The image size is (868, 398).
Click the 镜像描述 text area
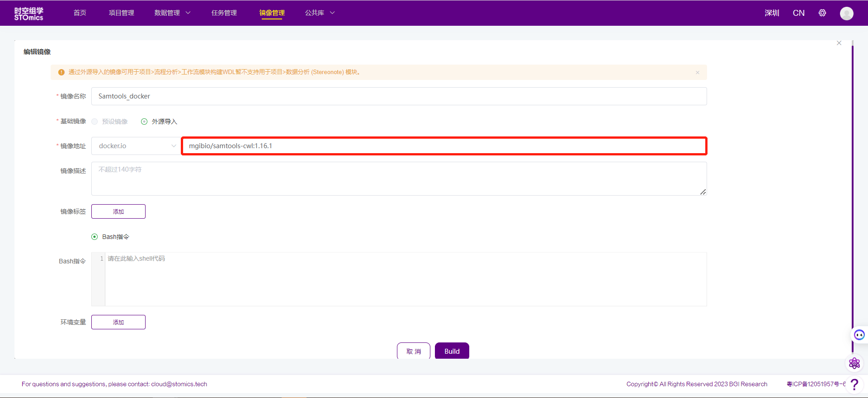click(x=399, y=179)
